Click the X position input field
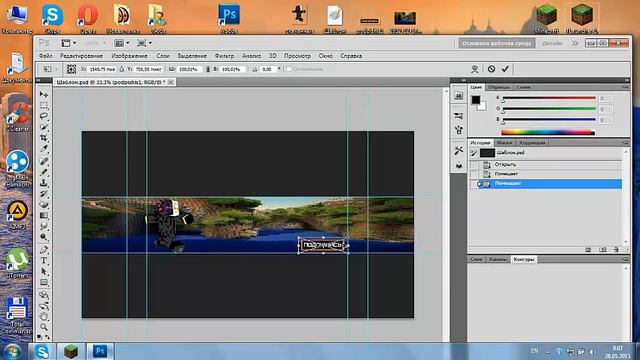This screenshot has width=640, height=360. (x=102, y=69)
